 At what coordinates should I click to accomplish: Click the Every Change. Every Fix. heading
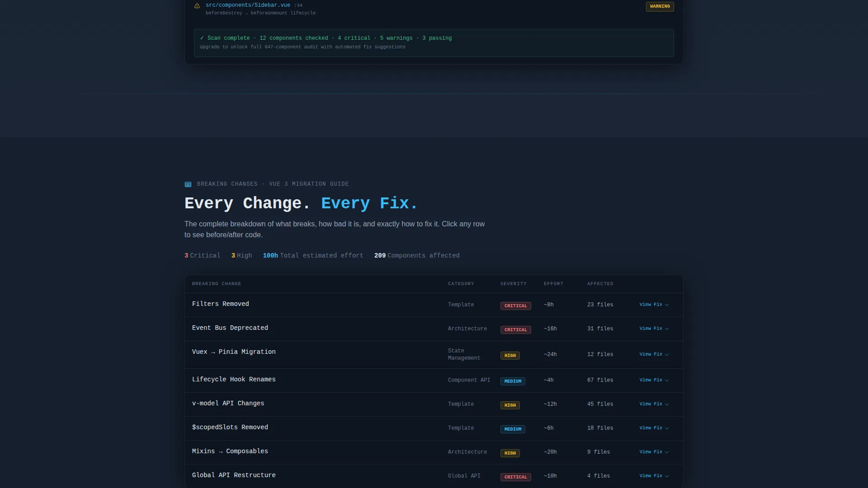(301, 203)
